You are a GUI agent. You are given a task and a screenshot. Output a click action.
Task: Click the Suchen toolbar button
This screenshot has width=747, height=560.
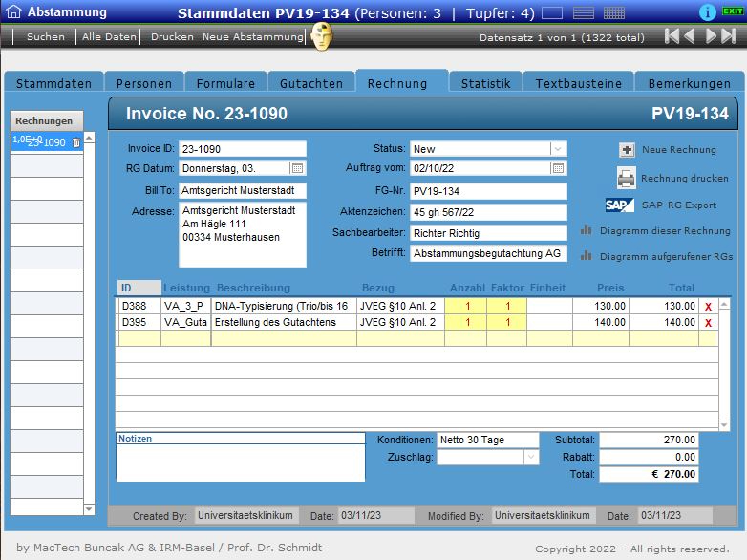[x=46, y=36]
